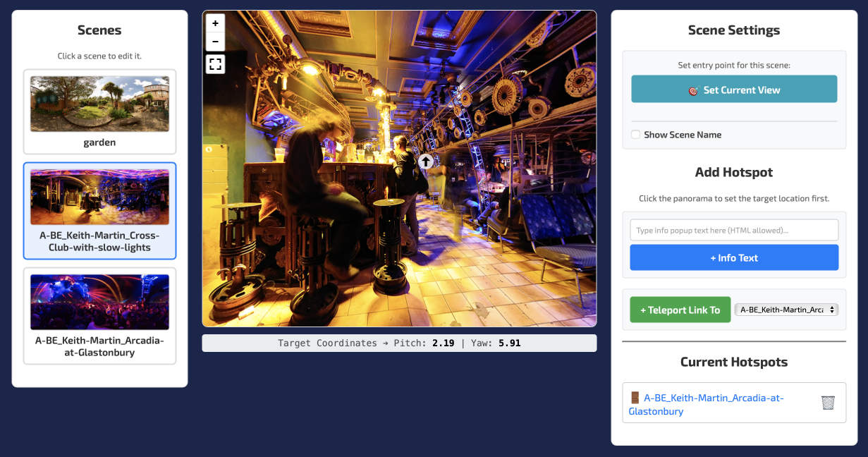Click the garden scene name label
868x457 pixels.
(x=99, y=142)
